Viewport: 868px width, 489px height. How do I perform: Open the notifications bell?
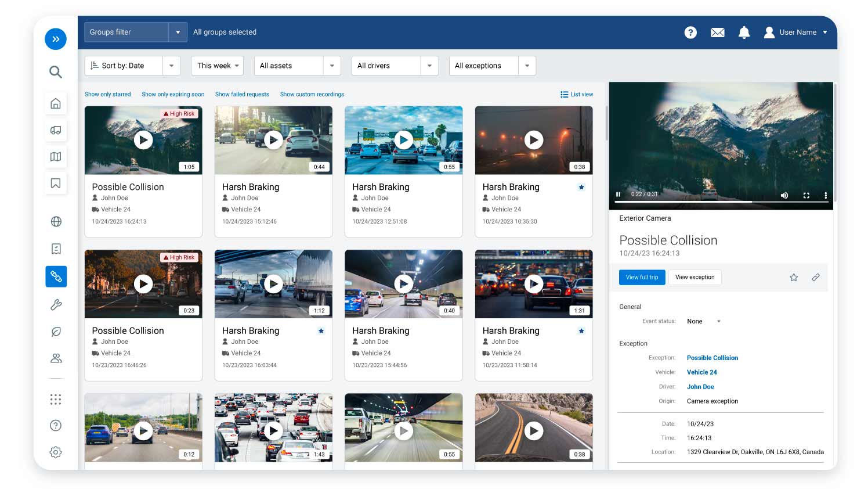tap(744, 33)
